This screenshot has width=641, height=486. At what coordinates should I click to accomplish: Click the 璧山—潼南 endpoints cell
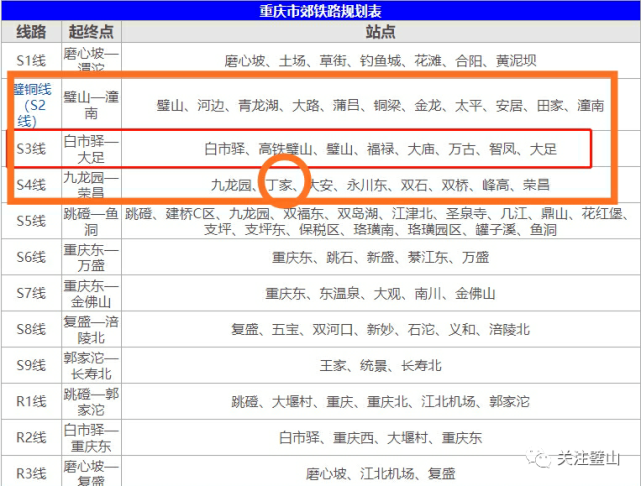point(91,105)
